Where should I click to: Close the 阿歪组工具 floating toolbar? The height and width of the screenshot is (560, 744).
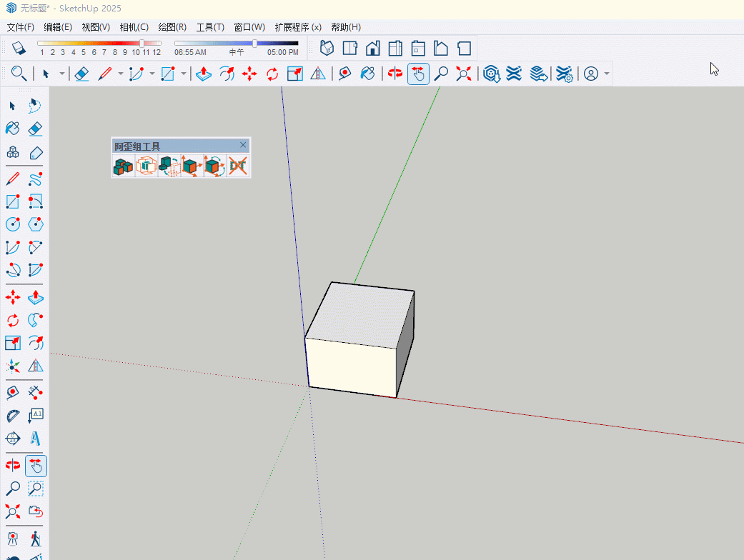pyautogui.click(x=243, y=145)
